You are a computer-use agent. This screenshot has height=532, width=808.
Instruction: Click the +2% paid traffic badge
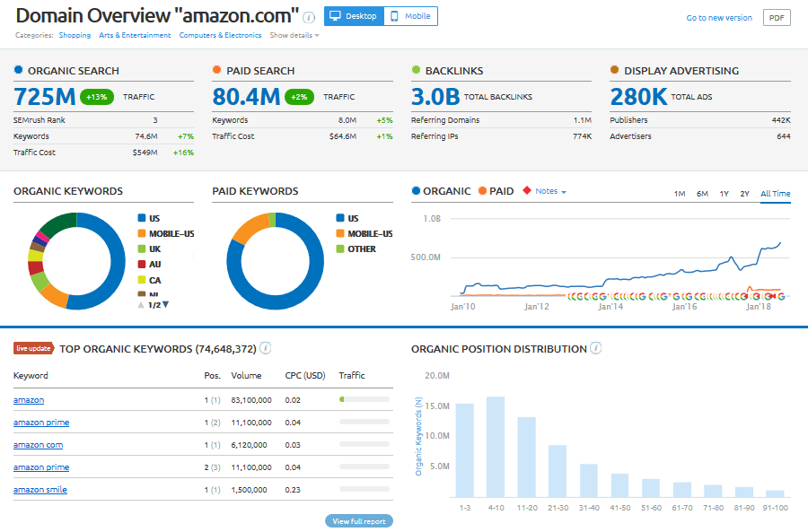[x=299, y=97]
